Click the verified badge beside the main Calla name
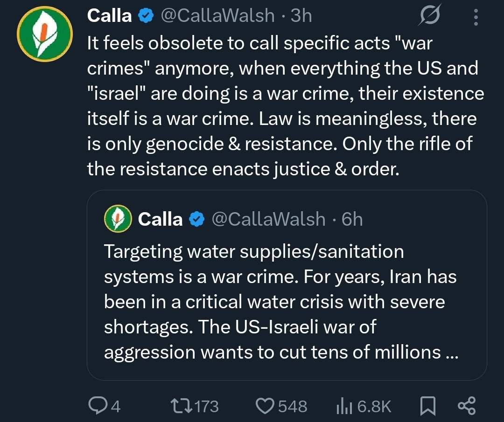 [x=147, y=16]
